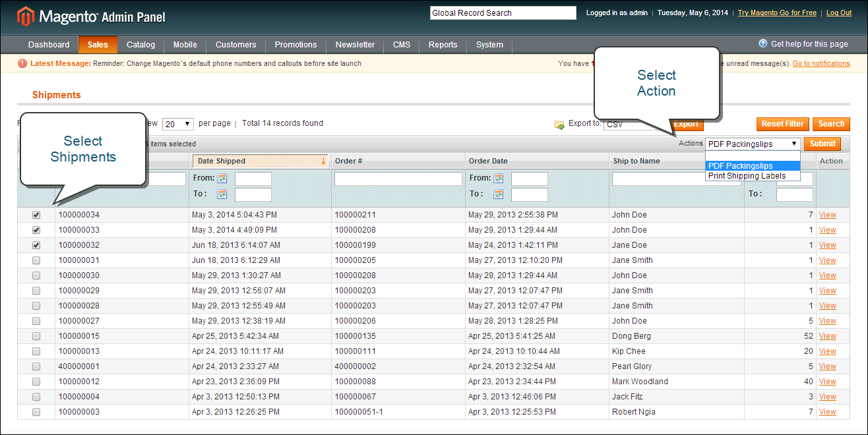Open the Promotions menu

pos(295,45)
